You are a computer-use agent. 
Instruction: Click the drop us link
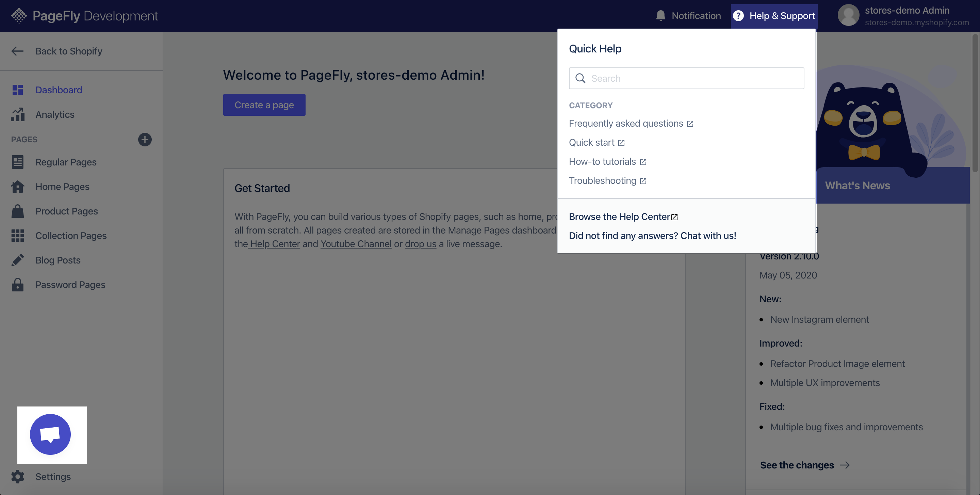tap(420, 244)
